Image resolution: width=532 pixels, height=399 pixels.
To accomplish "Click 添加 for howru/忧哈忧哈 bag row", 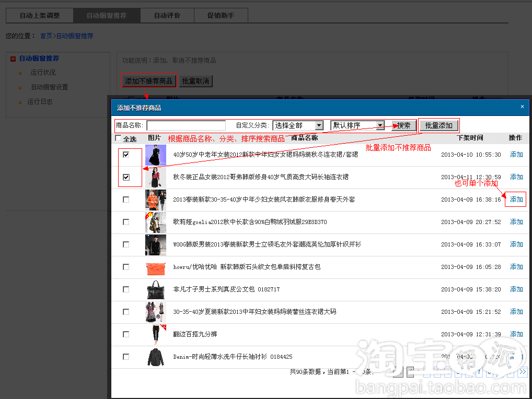I will tap(516, 267).
